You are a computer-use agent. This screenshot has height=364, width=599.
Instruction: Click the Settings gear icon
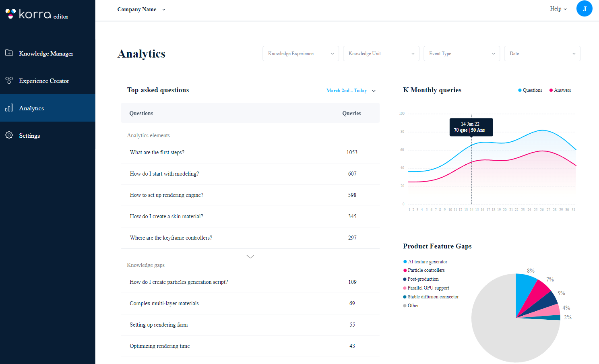[x=9, y=135]
